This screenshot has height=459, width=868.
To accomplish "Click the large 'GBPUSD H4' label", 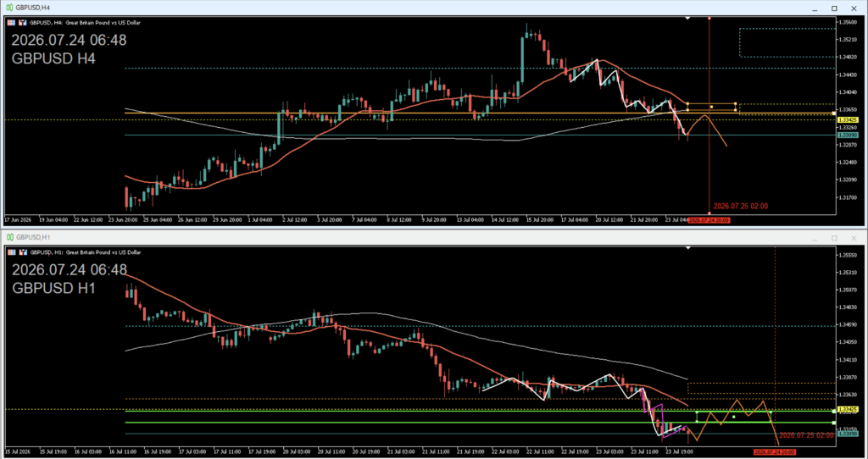I will pos(53,58).
